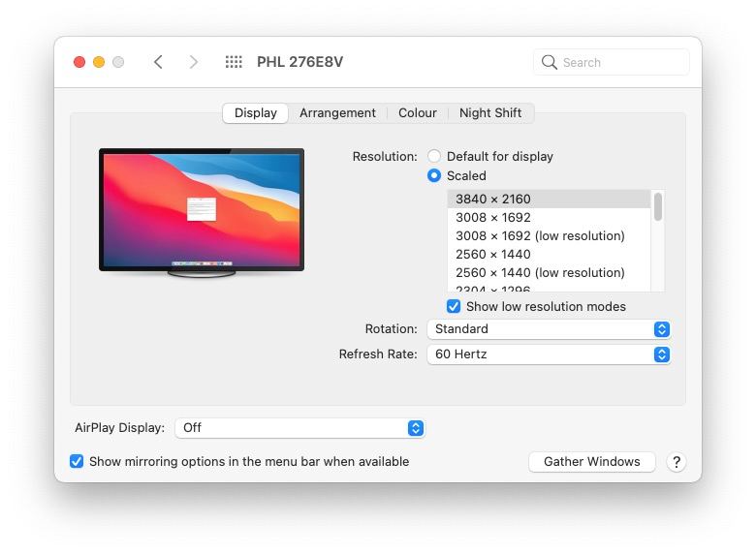This screenshot has width=756, height=554.
Task: Open the Rotation dropdown
Action: [549, 329]
